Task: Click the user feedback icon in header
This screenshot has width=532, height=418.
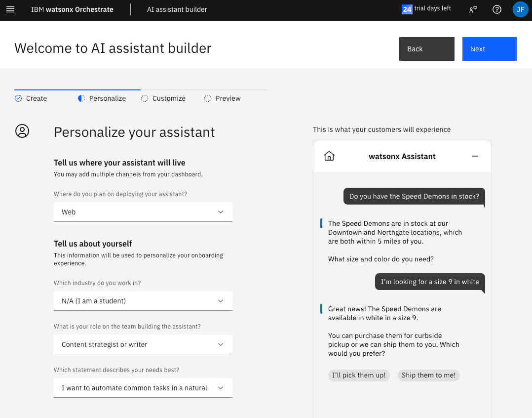Action: point(473,9)
